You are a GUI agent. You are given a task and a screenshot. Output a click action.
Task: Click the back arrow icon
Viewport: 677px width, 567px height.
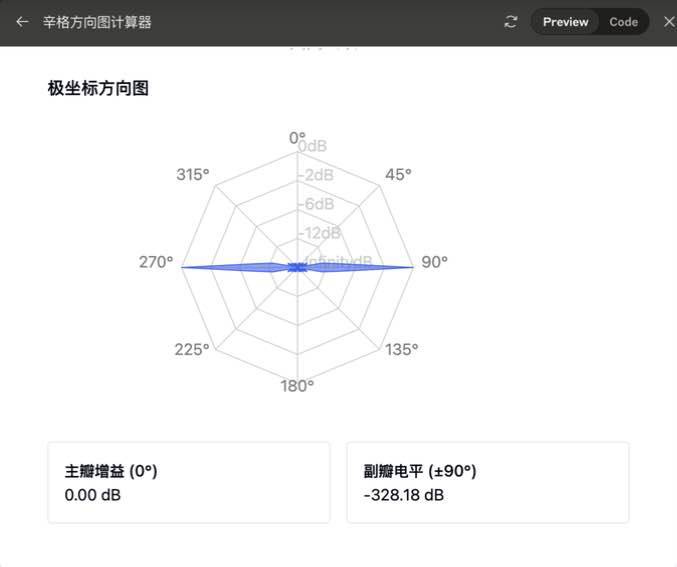[x=22, y=22]
